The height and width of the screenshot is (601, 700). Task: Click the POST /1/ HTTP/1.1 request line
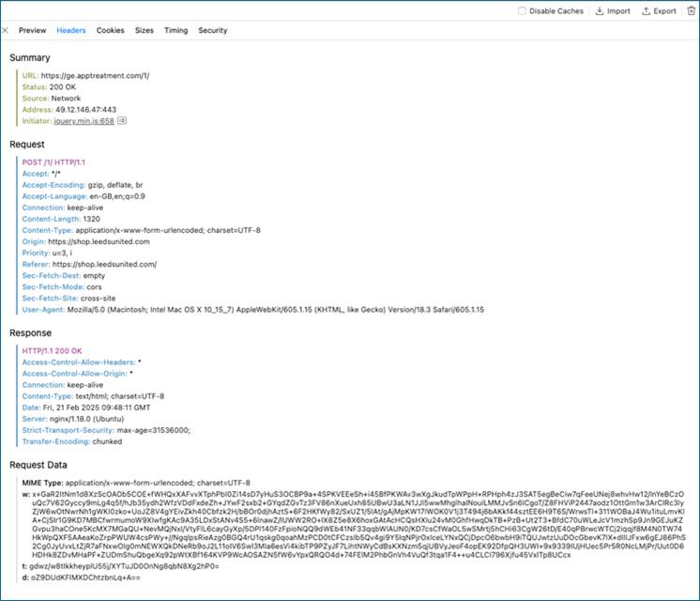(x=53, y=162)
